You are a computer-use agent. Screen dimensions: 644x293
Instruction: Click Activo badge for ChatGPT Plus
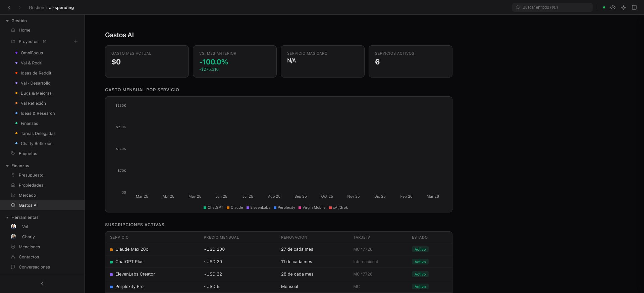420,262
